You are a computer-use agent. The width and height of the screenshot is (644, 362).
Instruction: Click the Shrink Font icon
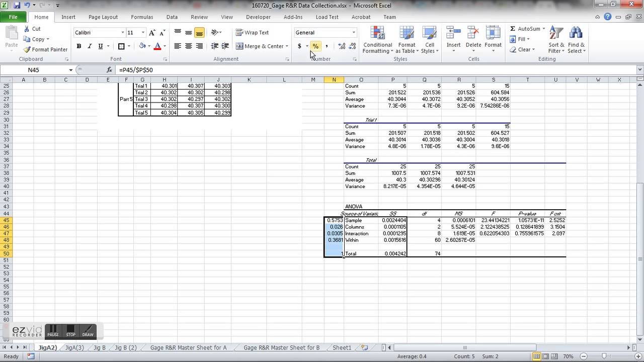[x=163, y=33]
